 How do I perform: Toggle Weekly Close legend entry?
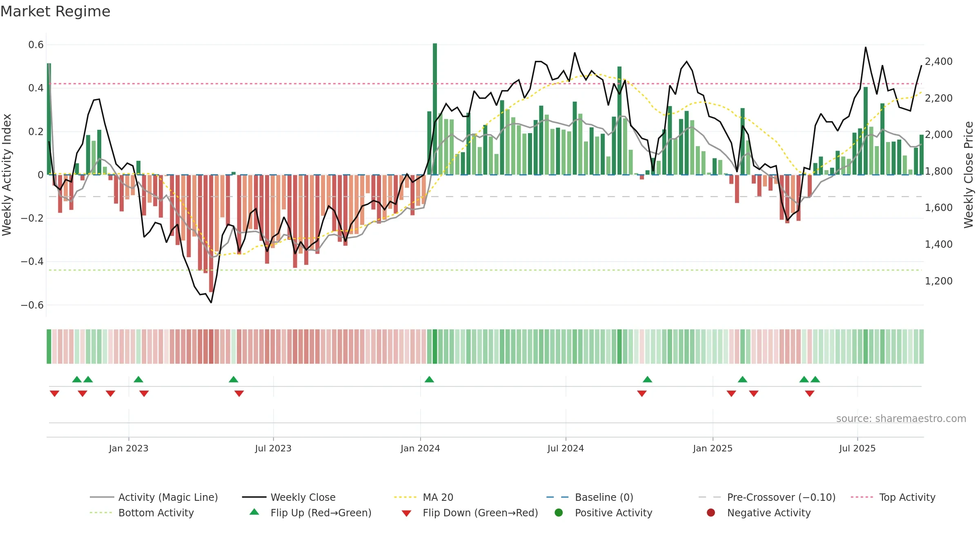(289, 497)
